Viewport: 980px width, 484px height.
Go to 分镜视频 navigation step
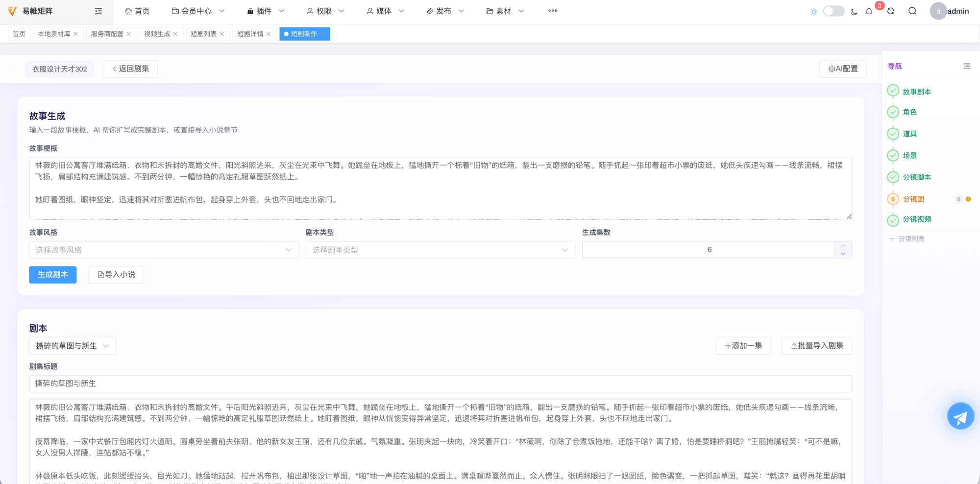[x=917, y=219]
